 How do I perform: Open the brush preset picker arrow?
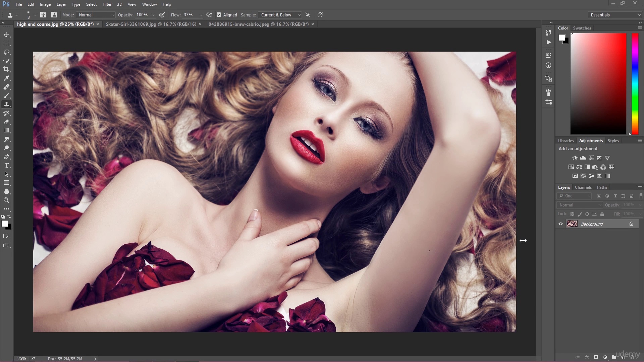pyautogui.click(x=35, y=15)
